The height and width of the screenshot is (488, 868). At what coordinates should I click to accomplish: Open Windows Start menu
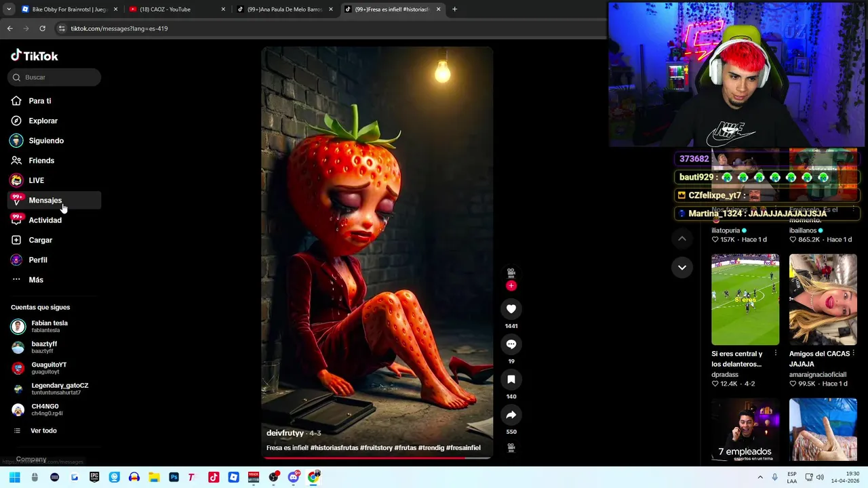pos(15,477)
